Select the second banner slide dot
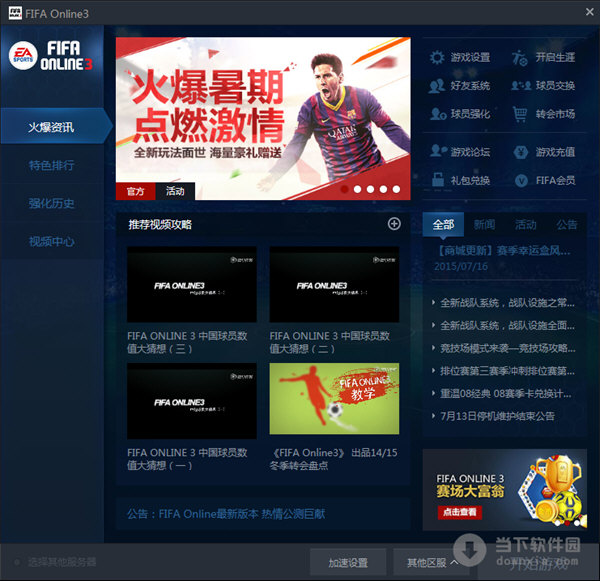The image size is (600, 581). point(357,189)
